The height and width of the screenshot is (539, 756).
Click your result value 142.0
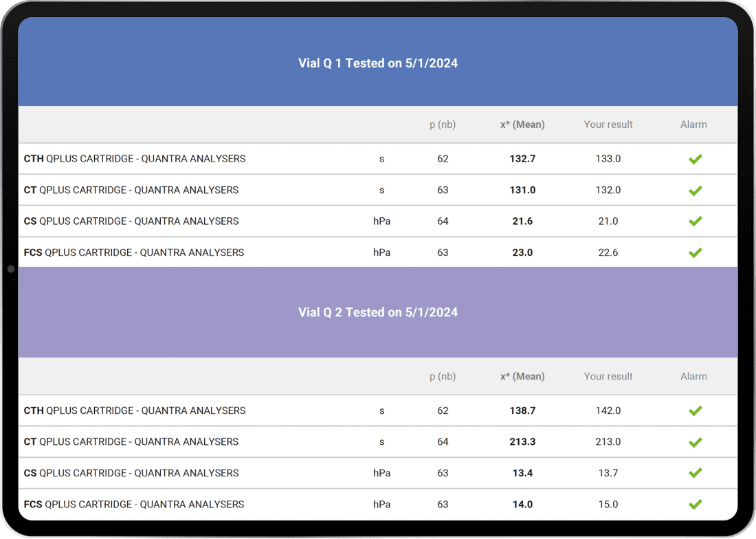[x=608, y=410]
